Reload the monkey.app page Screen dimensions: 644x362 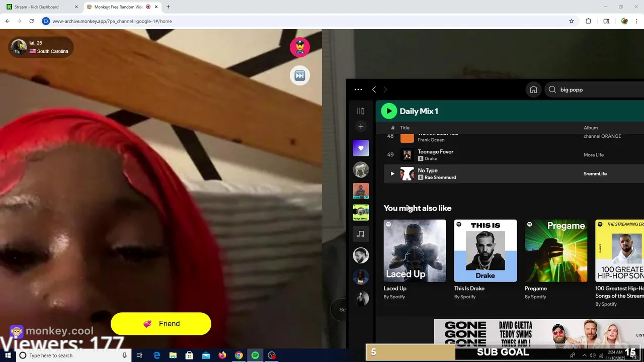[31, 21]
